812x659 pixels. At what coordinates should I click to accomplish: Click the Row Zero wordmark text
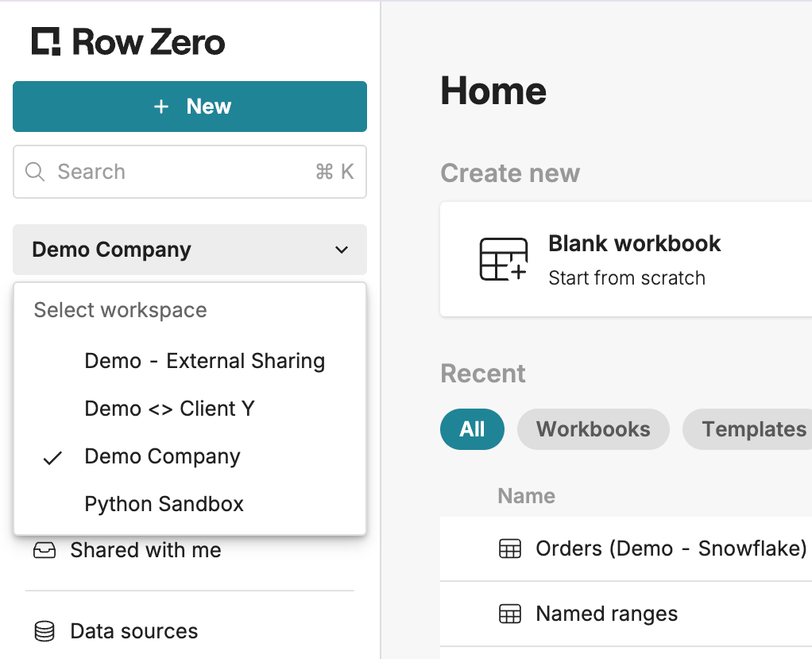click(149, 42)
